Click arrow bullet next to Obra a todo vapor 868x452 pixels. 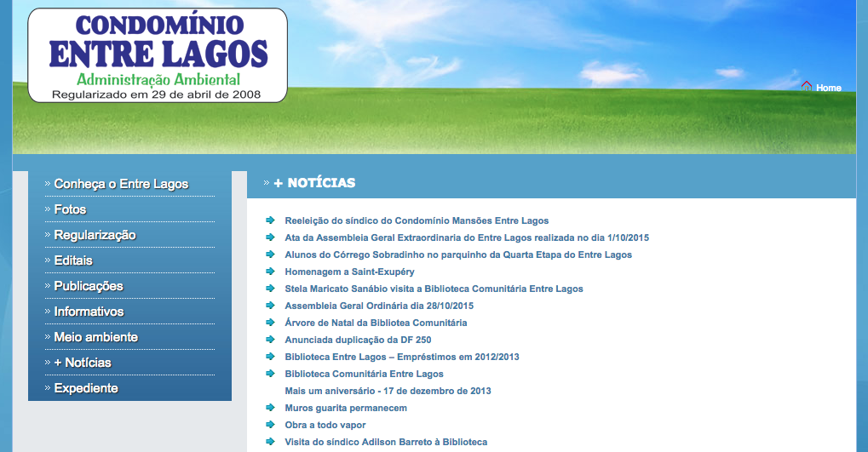pos(270,425)
